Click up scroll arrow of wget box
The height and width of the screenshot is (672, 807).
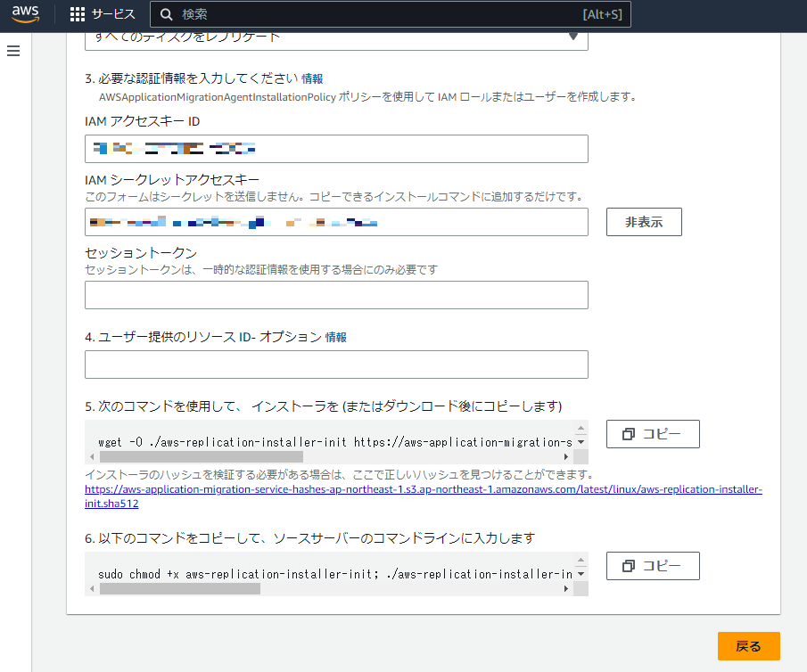581,428
